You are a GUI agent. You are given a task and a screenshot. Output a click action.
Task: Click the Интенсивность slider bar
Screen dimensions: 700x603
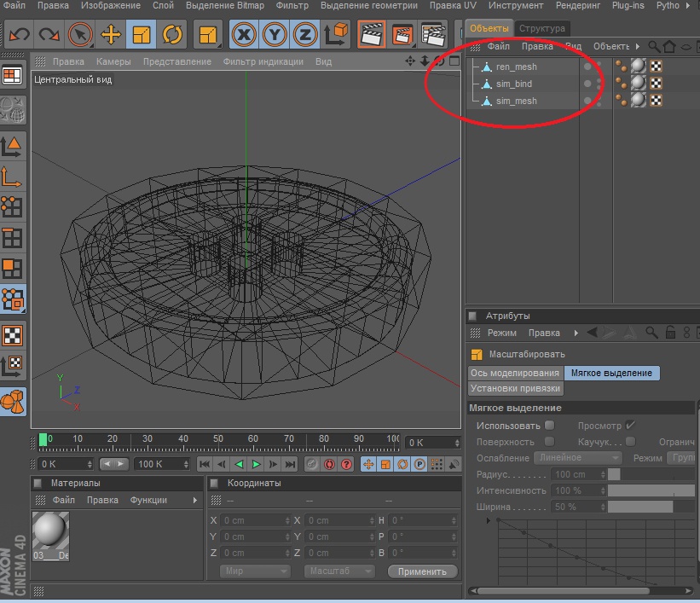coord(651,491)
